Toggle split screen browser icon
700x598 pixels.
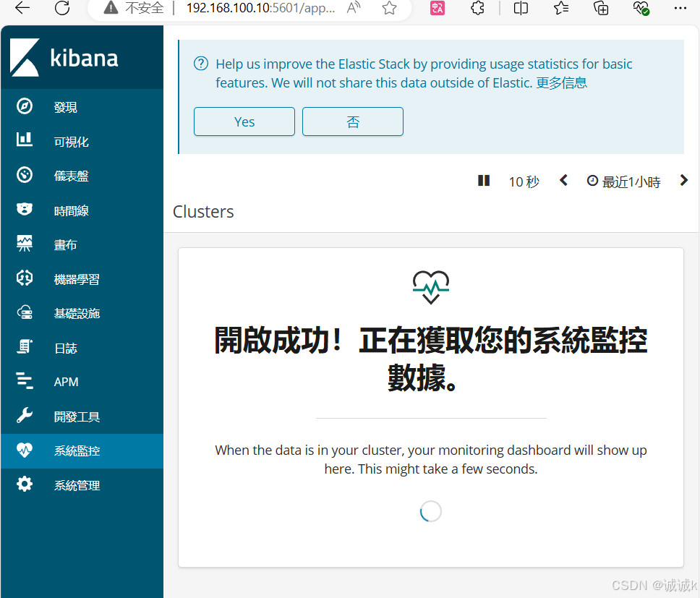click(x=521, y=7)
